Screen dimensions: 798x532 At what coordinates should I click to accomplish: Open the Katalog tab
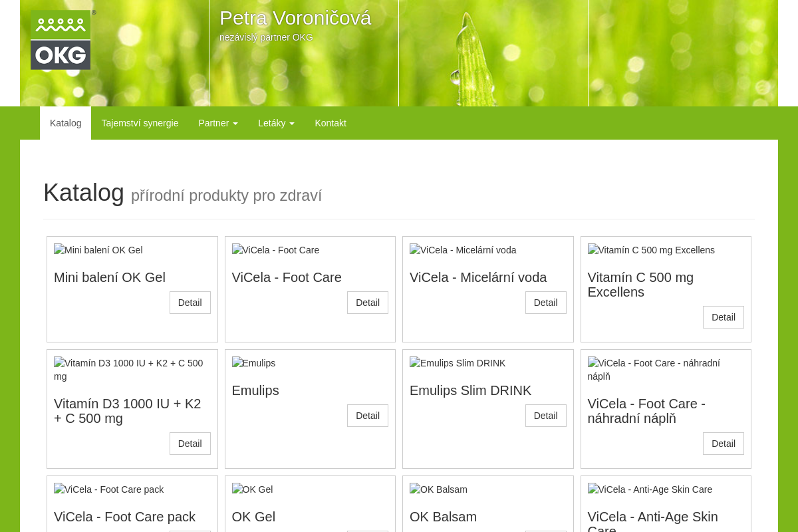pos(65,123)
